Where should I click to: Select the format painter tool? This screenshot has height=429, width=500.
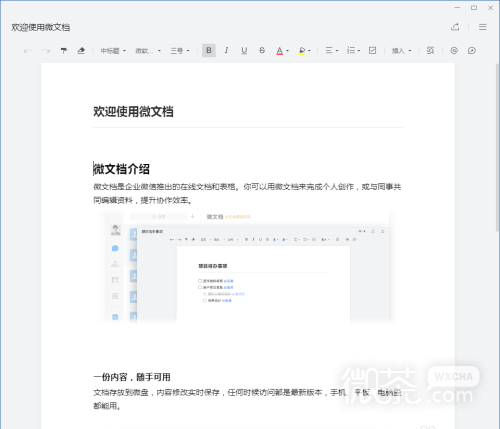64,51
